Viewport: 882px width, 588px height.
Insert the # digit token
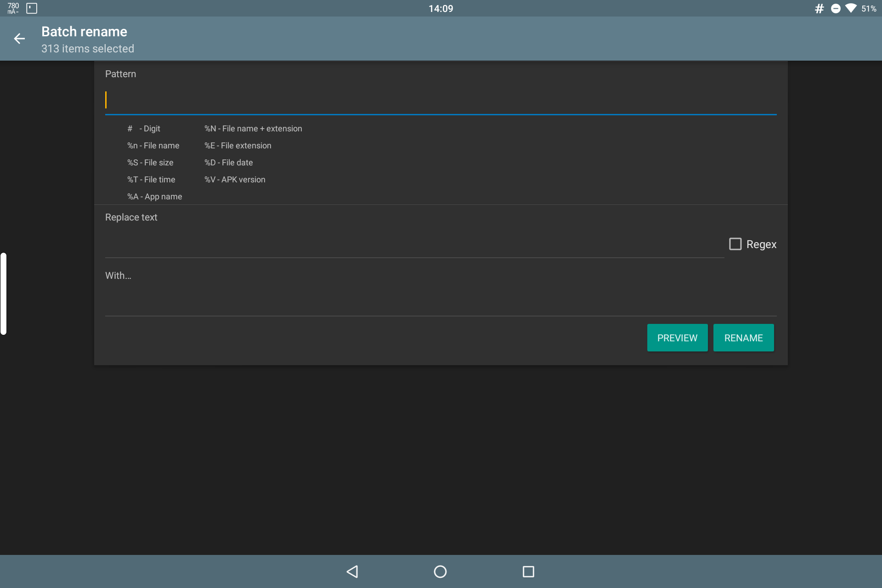click(144, 129)
